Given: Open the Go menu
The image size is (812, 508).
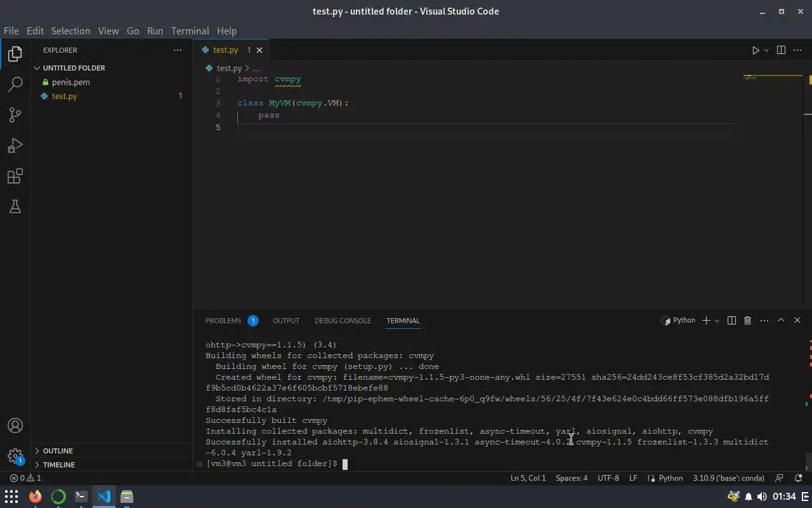Looking at the screenshot, I should coord(133,30).
